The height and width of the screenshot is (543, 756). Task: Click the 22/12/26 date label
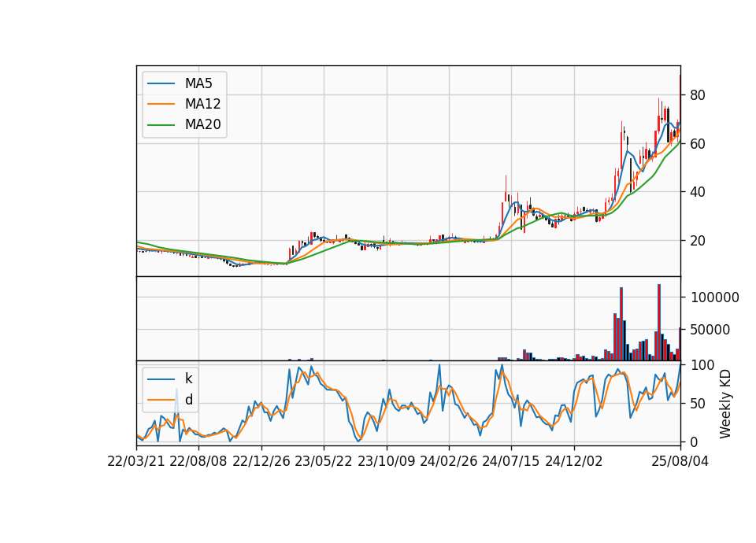coord(261,461)
